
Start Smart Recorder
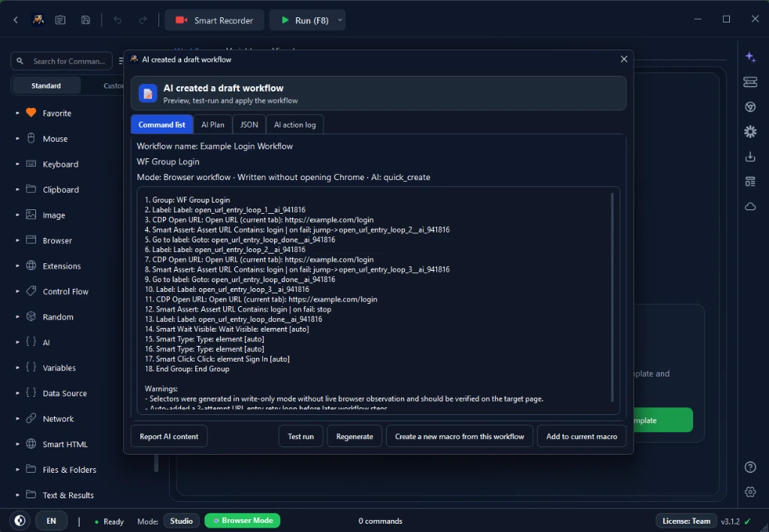214,20
